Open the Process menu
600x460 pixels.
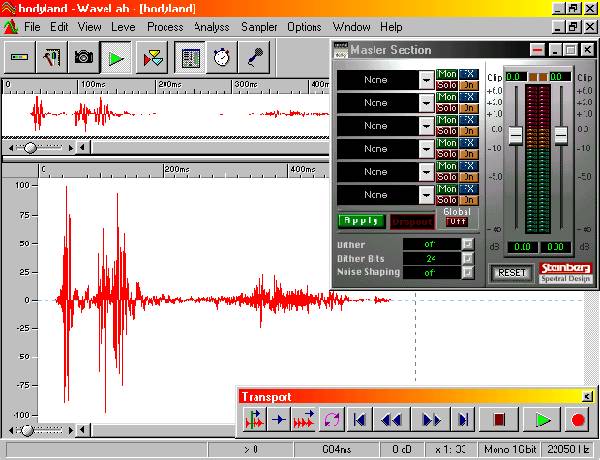[x=165, y=27]
